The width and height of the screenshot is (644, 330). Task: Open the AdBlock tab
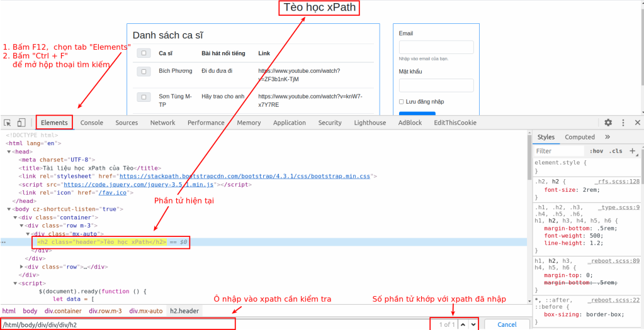[410, 123]
